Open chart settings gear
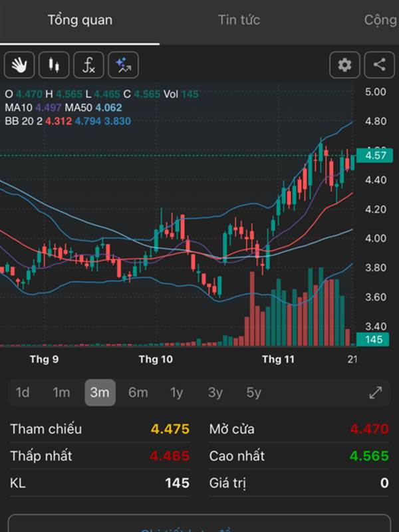This screenshot has width=399, height=532. [344, 65]
